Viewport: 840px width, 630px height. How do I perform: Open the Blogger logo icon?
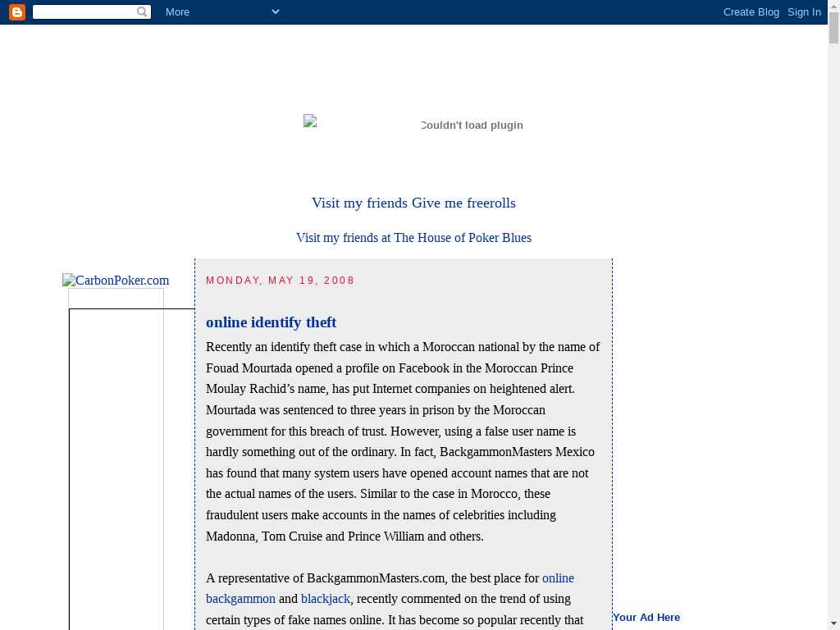tap(17, 11)
